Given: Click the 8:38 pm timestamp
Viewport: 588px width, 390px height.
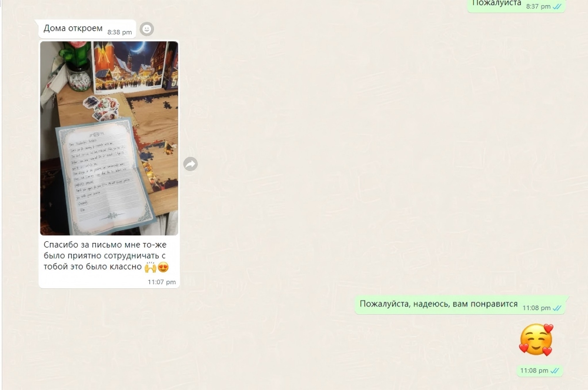Looking at the screenshot, I should pos(119,32).
